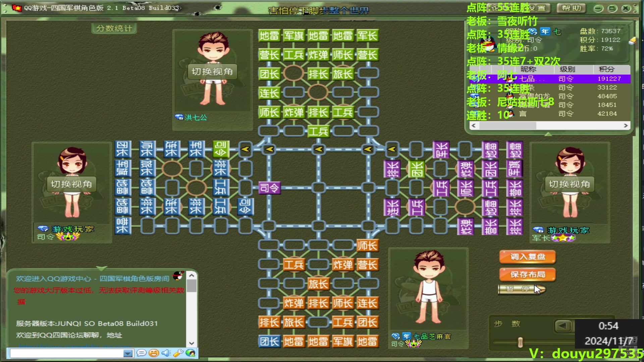Viewport: 644px width, 362px height.
Task: Click 切换视角 on the right player's avatar
Action: [570, 184]
